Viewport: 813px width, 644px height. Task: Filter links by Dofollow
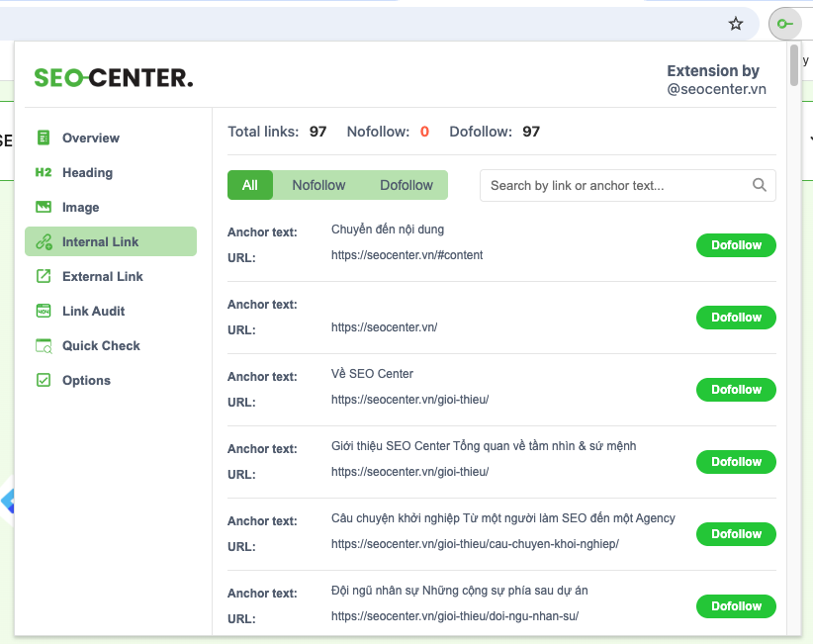tap(406, 185)
